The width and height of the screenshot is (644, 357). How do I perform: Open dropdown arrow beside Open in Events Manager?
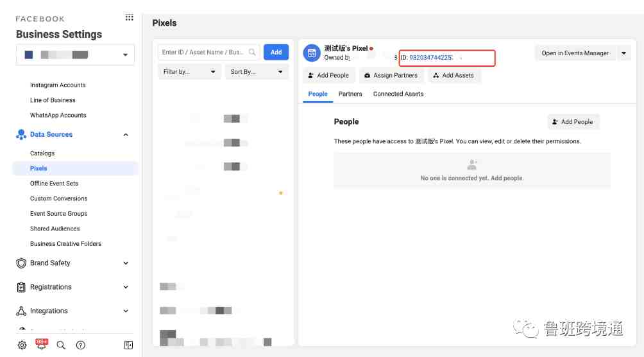pyautogui.click(x=623, y=53)
